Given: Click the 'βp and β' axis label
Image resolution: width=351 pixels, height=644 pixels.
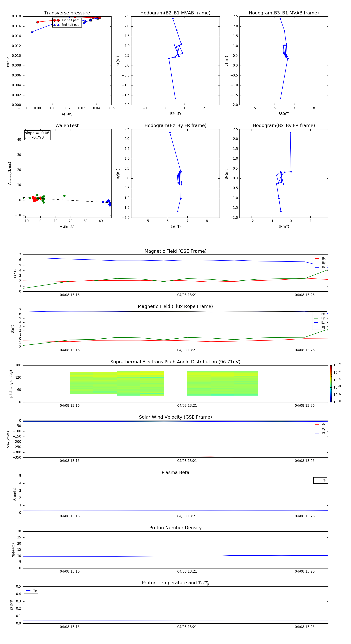Looking at the screenshot, I should click(x=14, y=494).
